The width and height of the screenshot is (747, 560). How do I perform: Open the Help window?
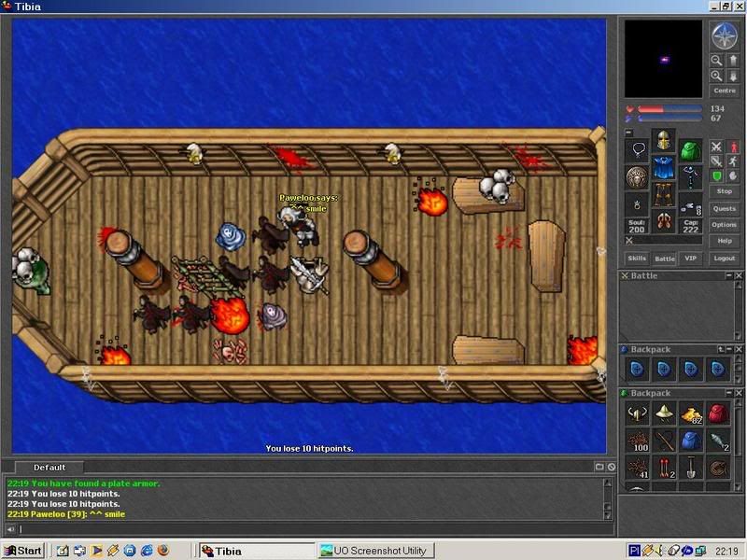(725, 241)
